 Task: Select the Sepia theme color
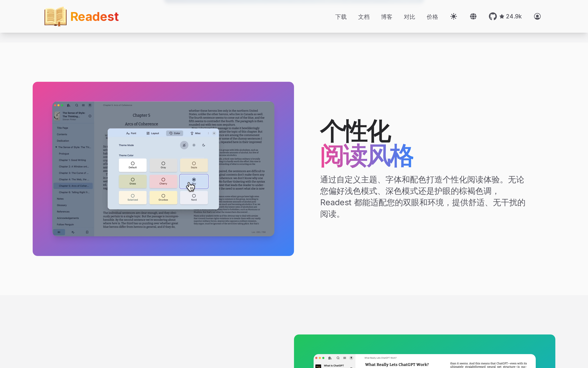coord(194,165)
